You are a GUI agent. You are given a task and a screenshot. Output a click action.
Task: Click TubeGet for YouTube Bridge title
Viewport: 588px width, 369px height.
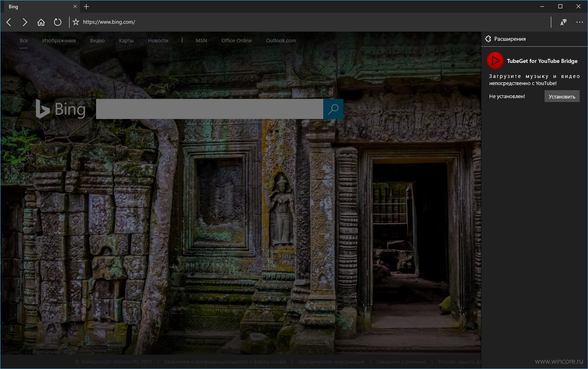point(542,61)
